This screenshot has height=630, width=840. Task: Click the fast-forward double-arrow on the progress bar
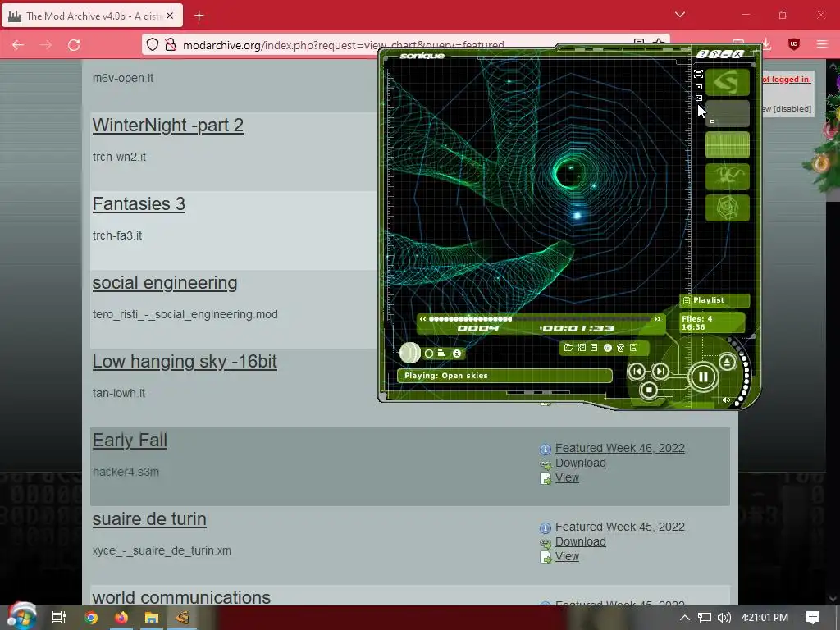tap(657, 319)
